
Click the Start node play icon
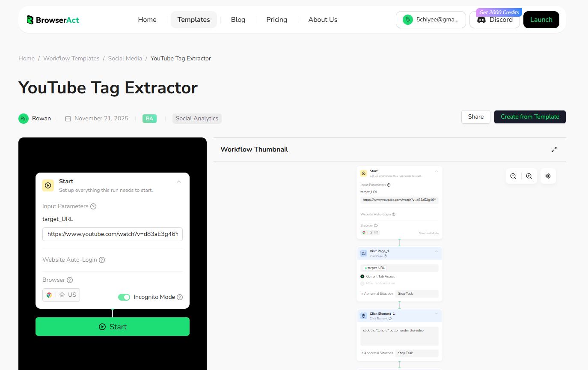[48, 185]
